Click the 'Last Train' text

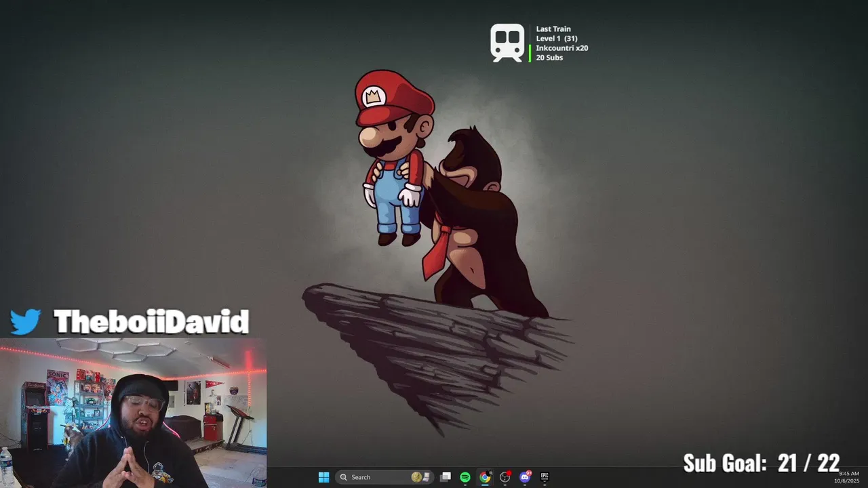pyautogui.click(x=553, y=29)
